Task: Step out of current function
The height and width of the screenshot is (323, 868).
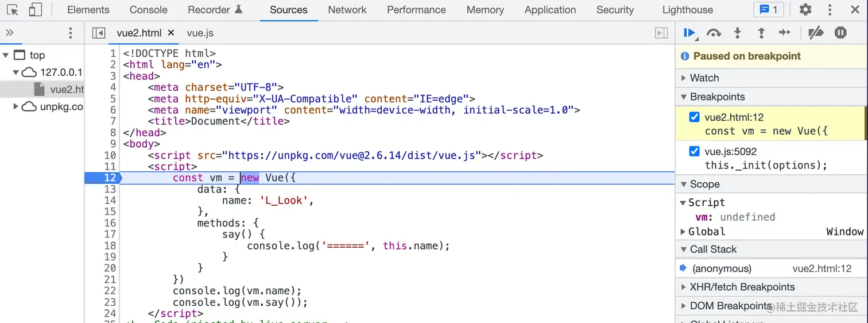Action: click(761, 33)
